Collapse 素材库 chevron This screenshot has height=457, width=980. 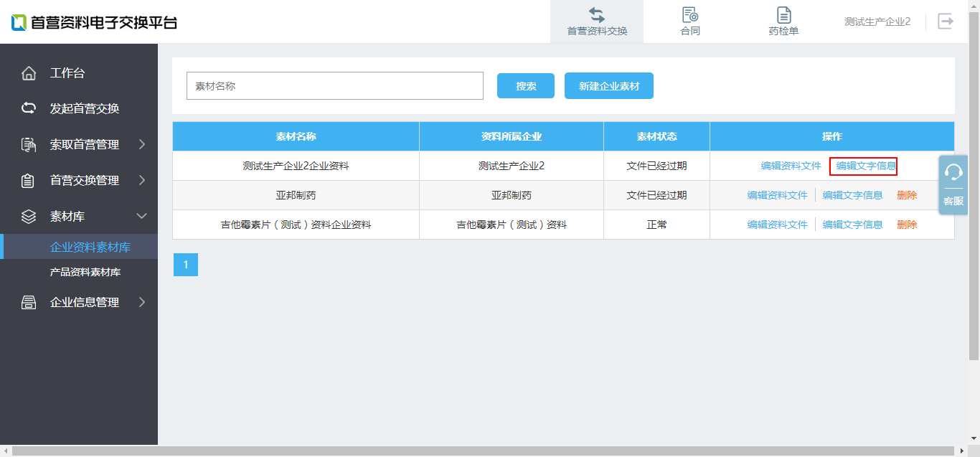coord(141,216)
